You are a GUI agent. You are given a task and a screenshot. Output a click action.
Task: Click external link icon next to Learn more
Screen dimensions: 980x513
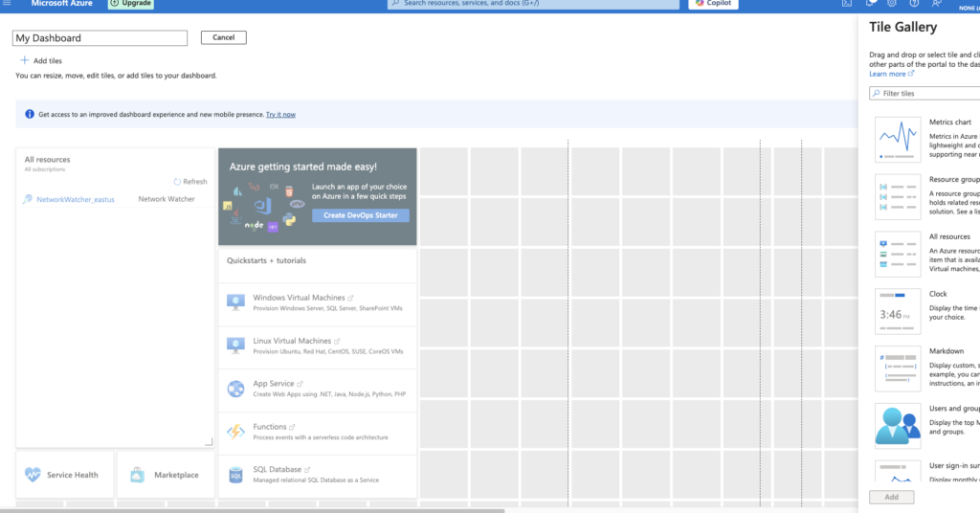[x=911, y=73]
